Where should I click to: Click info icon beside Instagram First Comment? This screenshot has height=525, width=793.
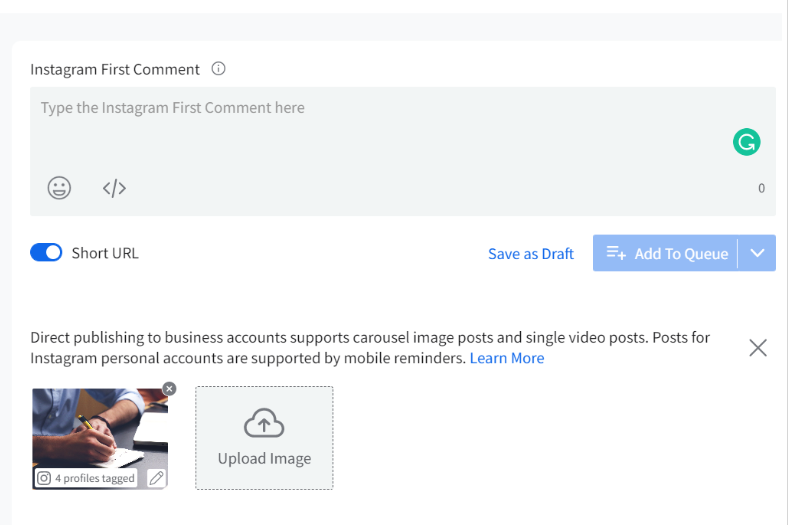click(x=219, y=69)
